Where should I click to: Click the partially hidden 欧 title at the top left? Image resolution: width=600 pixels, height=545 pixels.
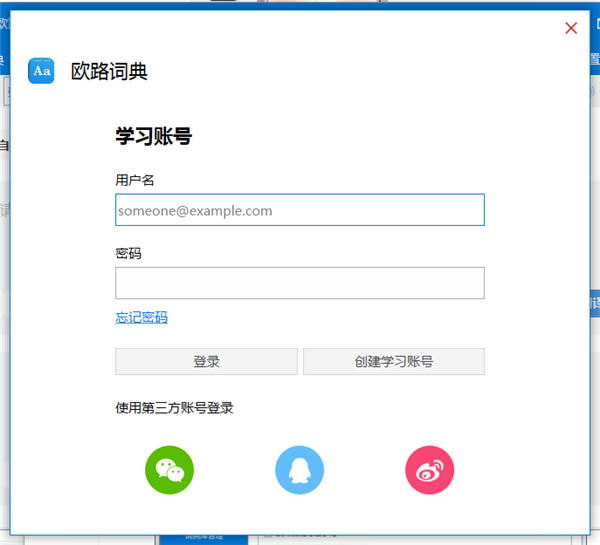click(4, 24)
